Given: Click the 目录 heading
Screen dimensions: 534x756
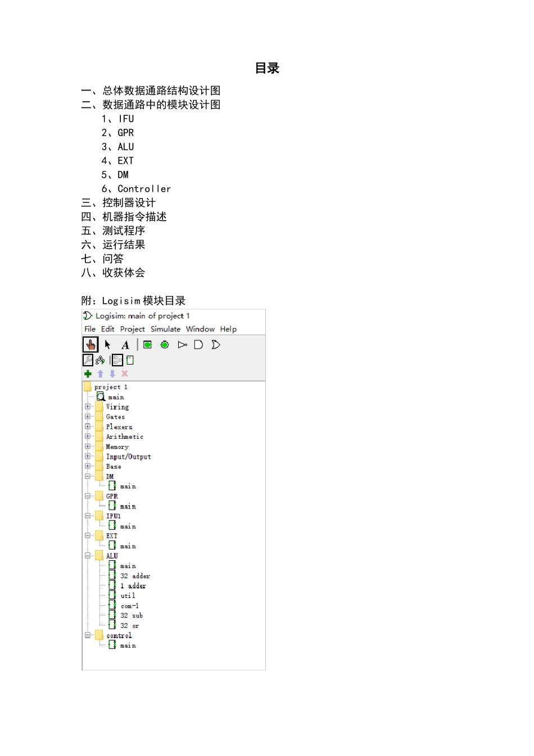Looking at the screenshot, I should tap(267, 68).
